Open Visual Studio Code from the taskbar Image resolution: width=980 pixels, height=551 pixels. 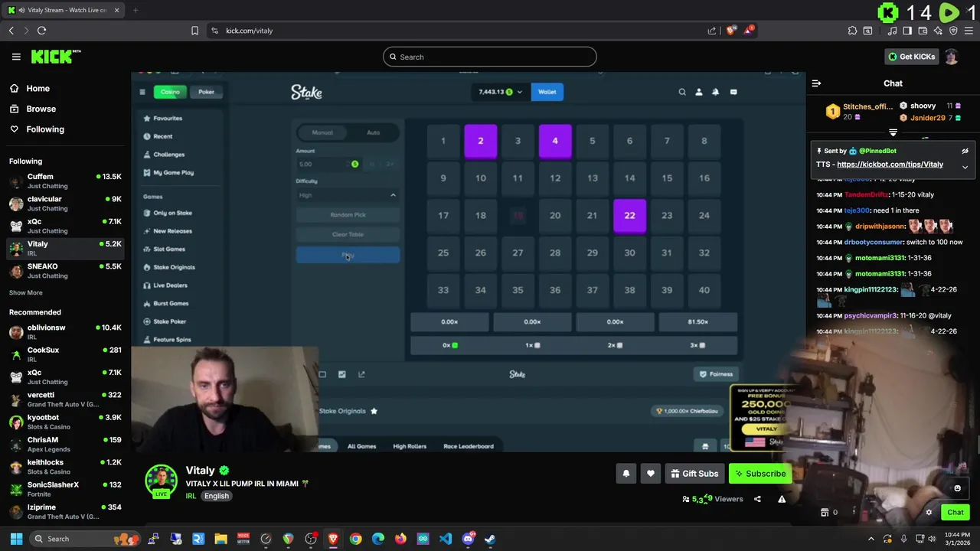[x=446, y=539]
